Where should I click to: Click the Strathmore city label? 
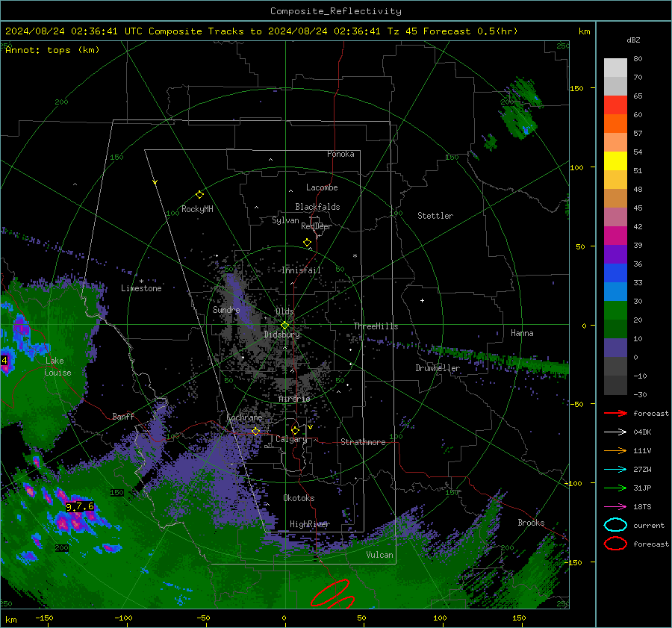coord(363,442)
